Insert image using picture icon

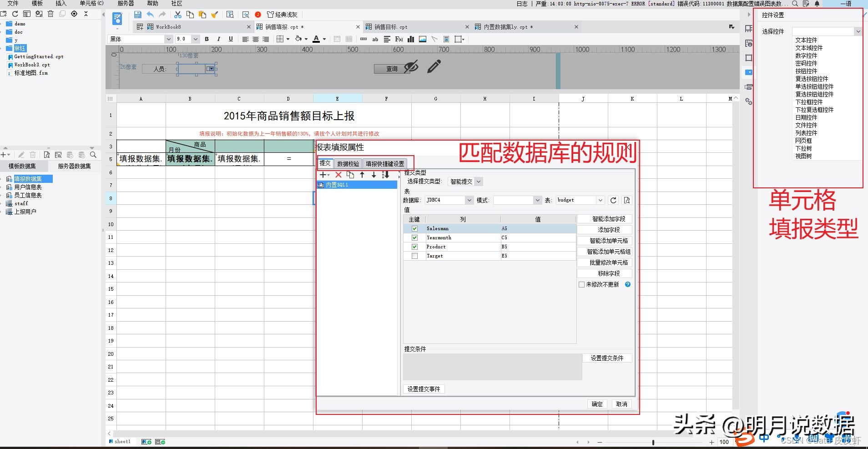423,39
